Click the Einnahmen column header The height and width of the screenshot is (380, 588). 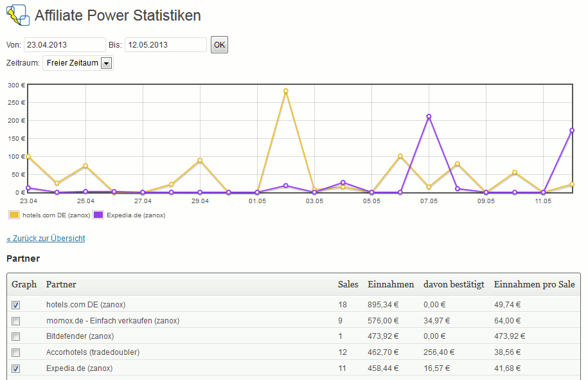pyautogui.click(x=391, y=284)
